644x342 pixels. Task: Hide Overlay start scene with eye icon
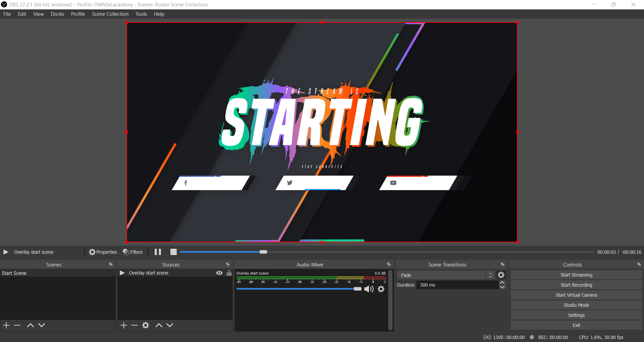coord(219,273)
